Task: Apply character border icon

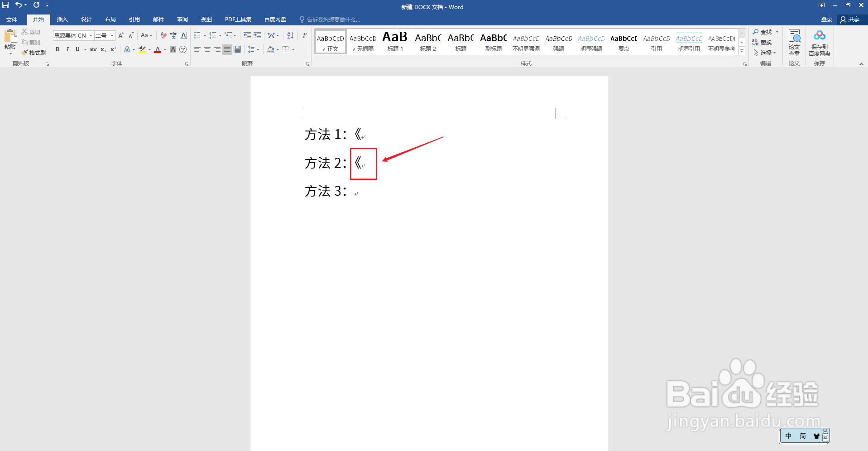Action: click(183, 35)
